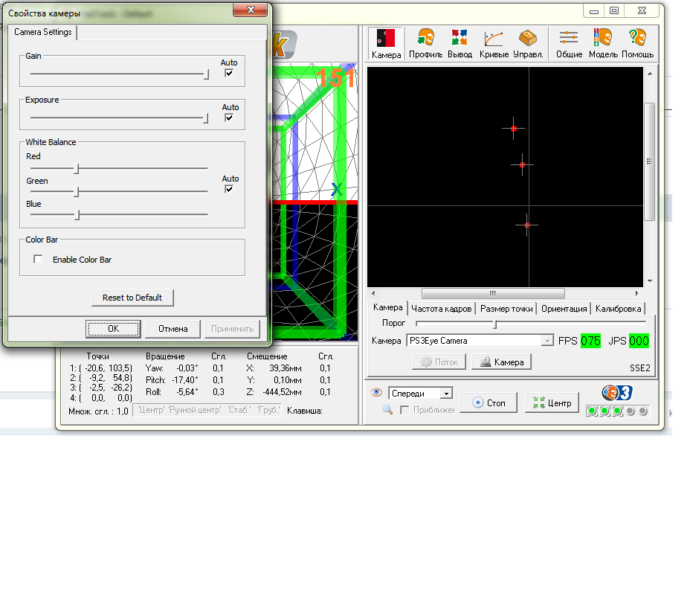Image resolution: width=690 pixels, height=616 pixels.
Task: Open the Общие general settings
Action: (x=569, y=43)
